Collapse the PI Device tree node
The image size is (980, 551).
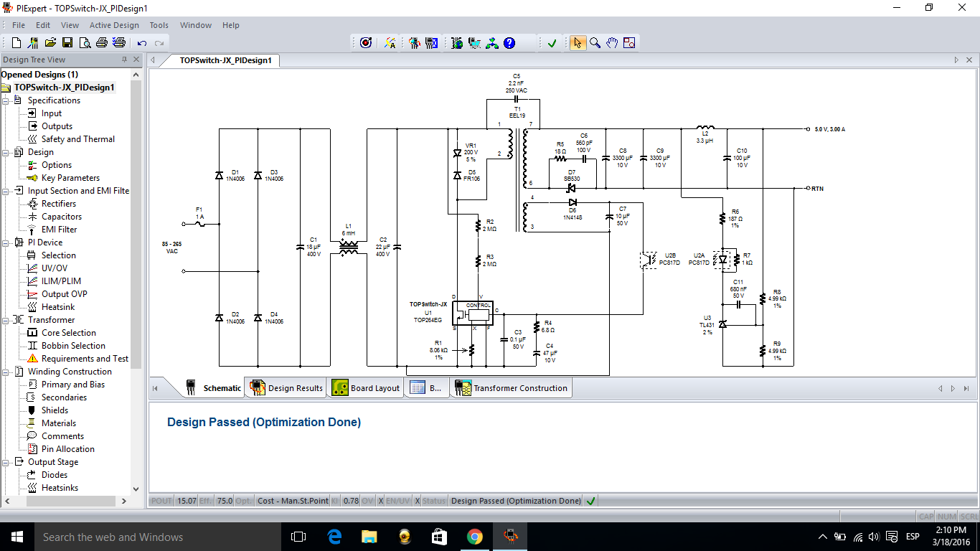(6, 242)
